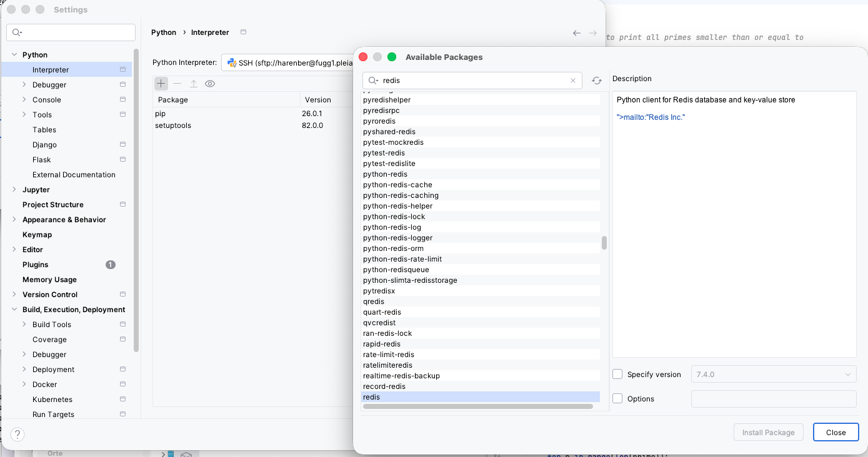Toggle the show early releases eye icon

[x=210, y=84]
